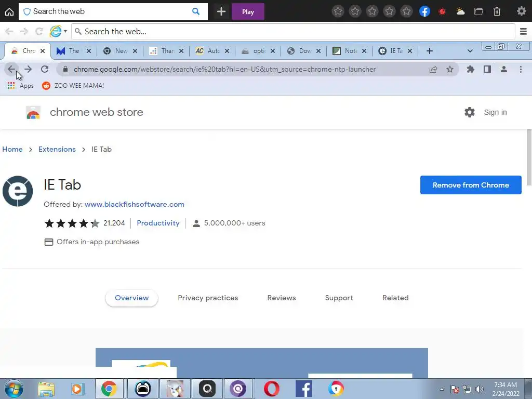Screen dimensions: 532x399
Task: Open the www.blackfishsoftware.com link
Action: (135, 204)
